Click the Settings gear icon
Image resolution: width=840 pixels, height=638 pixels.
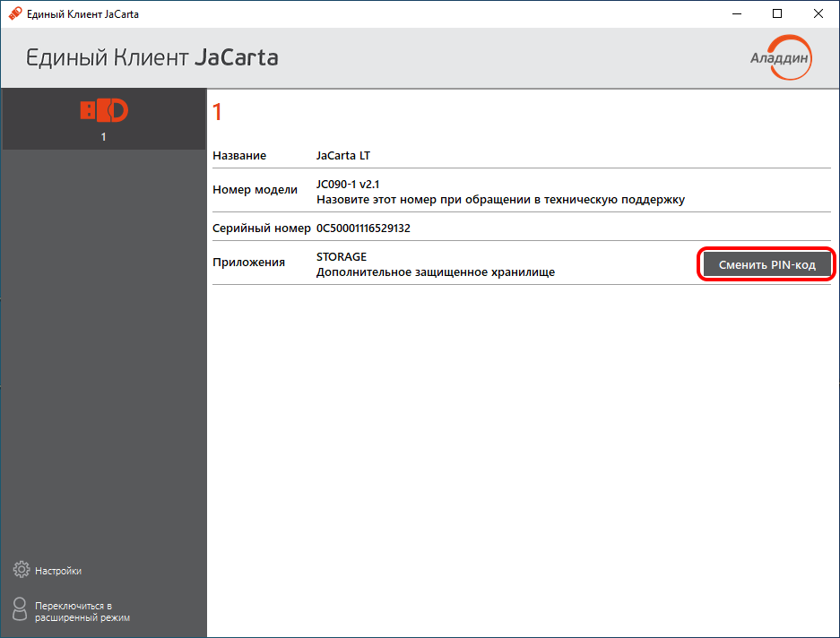tap(22, 570)
